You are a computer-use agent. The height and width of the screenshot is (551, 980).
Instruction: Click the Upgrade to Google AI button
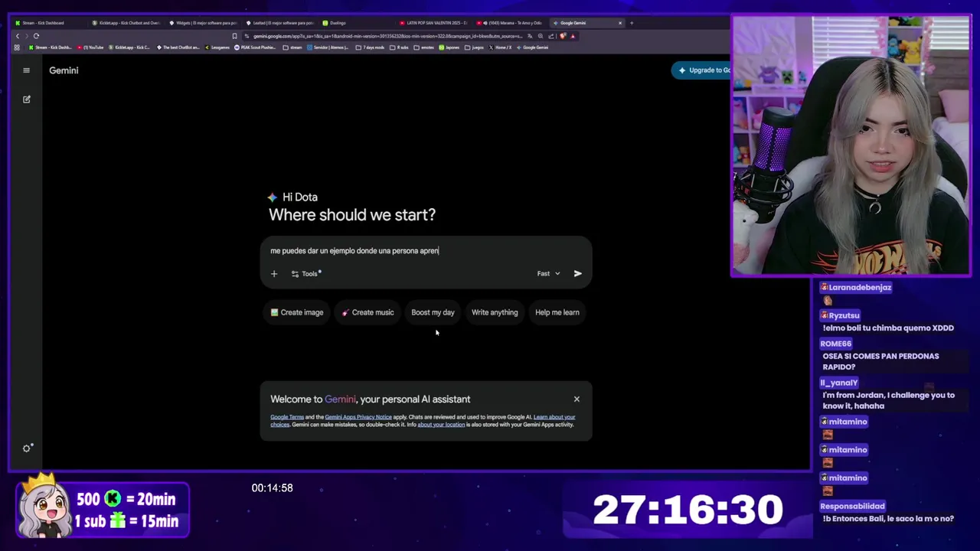(x=703, y=70)
